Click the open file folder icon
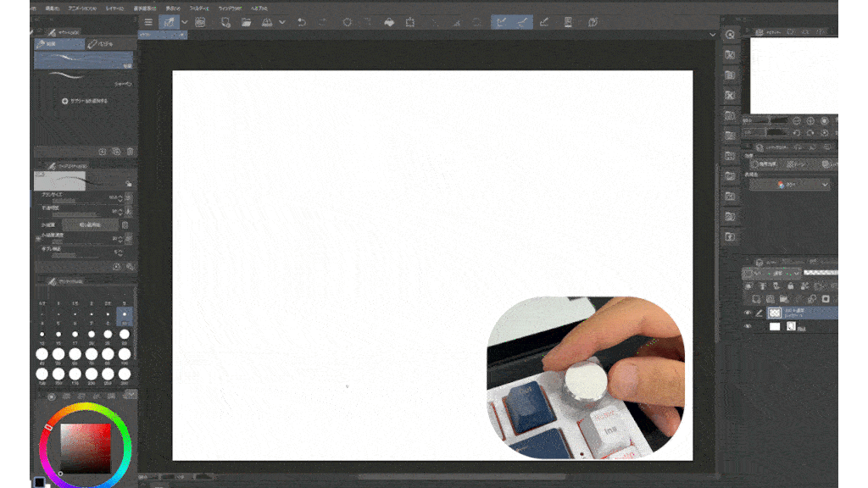Image resolution: width=868 pixels, height=488 pixels. click(x=247, y=22)
